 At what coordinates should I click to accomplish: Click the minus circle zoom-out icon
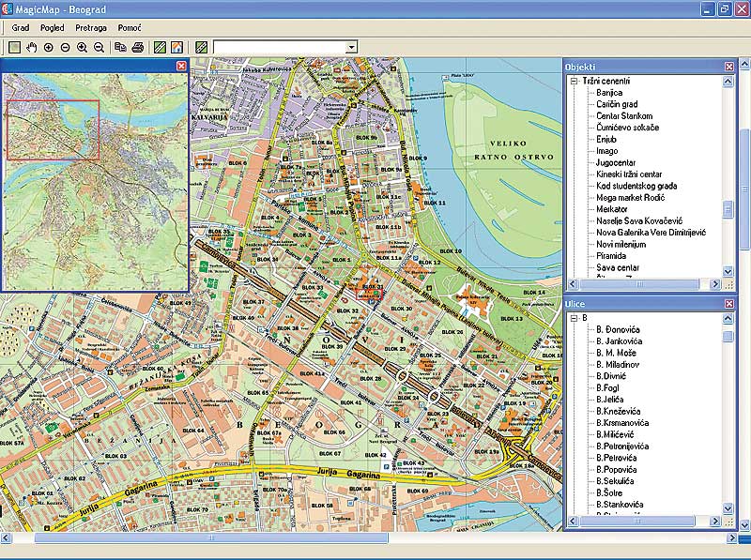65,48
